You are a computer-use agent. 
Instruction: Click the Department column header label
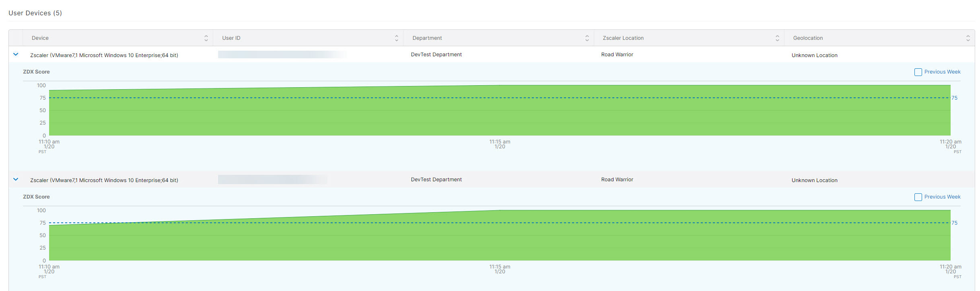[427, 38]
